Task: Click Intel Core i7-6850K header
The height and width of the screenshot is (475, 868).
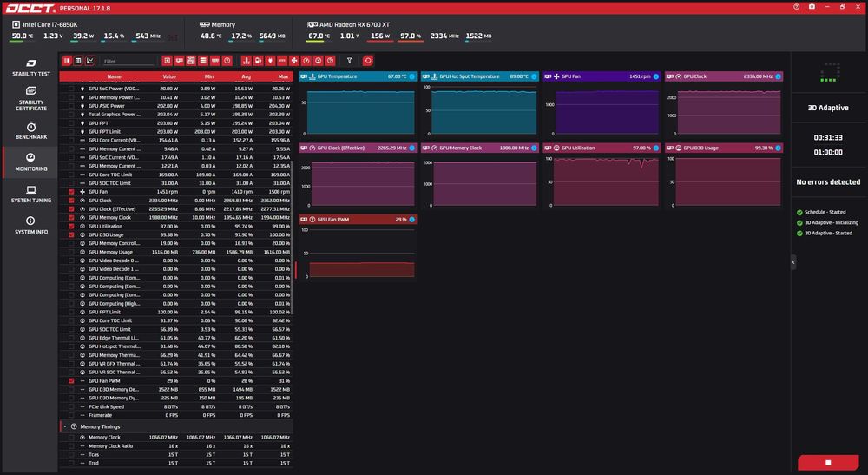Action: pos(45,24)
